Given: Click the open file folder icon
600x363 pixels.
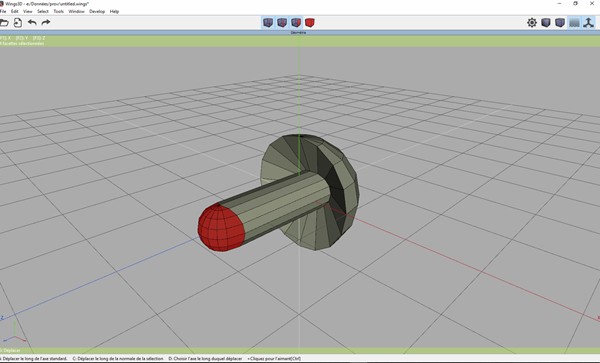Looking at the screenshot, I should [x=4, y=23].
